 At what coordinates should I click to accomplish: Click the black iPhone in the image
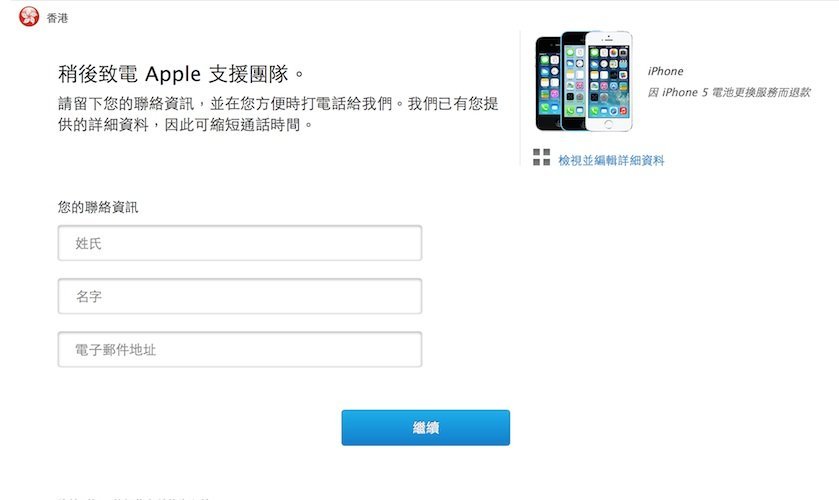click(547, 84)
